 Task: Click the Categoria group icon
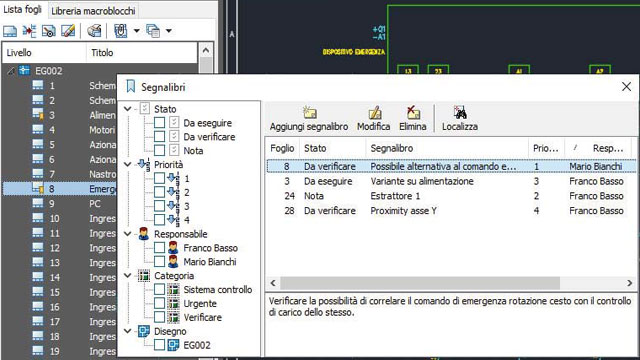coord(144,276)
